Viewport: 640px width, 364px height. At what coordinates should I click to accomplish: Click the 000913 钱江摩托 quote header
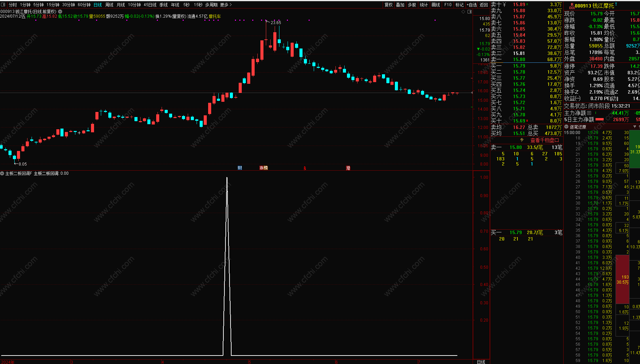coord(594,6)
